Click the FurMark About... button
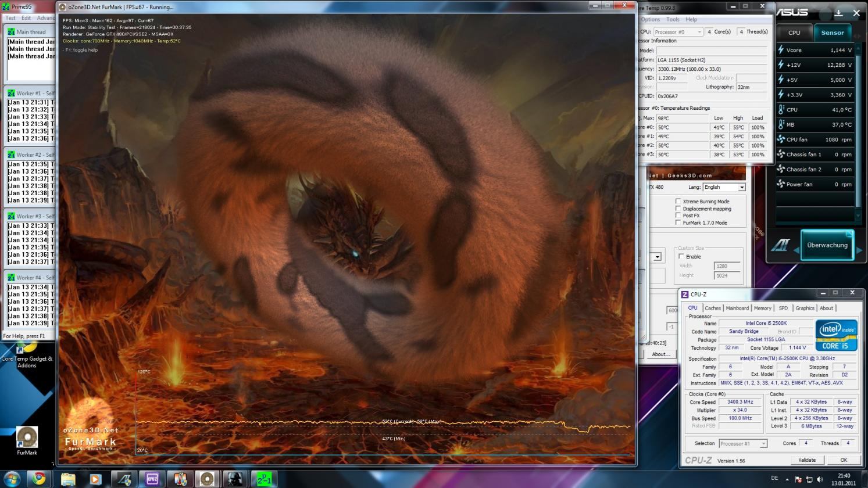The width and height of the screenshot is (868, 488). [x=661, y=354]
